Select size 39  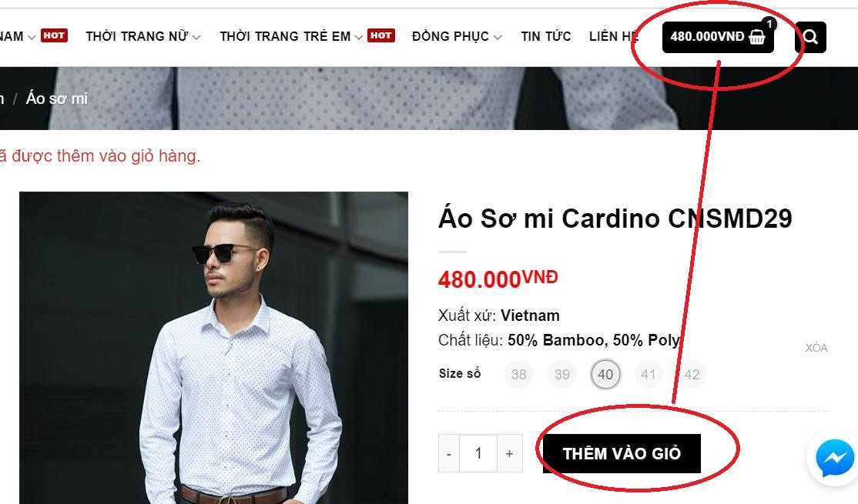tap(562, 375)
